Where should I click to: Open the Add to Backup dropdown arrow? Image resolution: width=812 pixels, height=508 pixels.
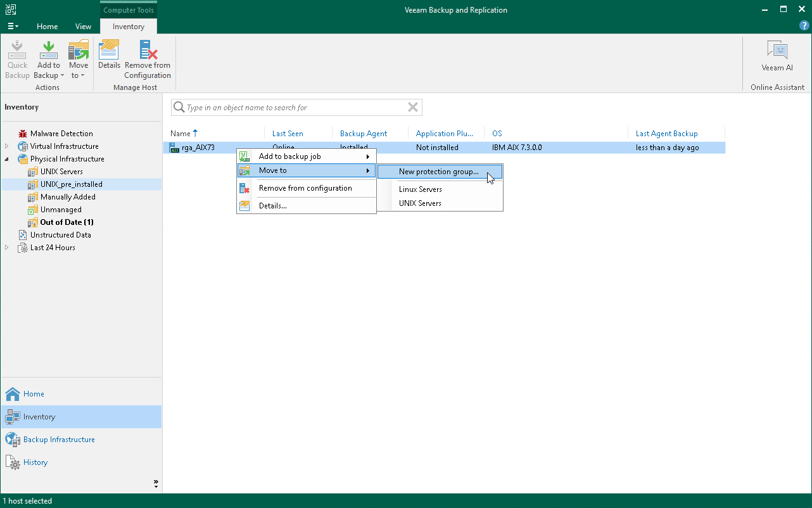tap(63, 76)
